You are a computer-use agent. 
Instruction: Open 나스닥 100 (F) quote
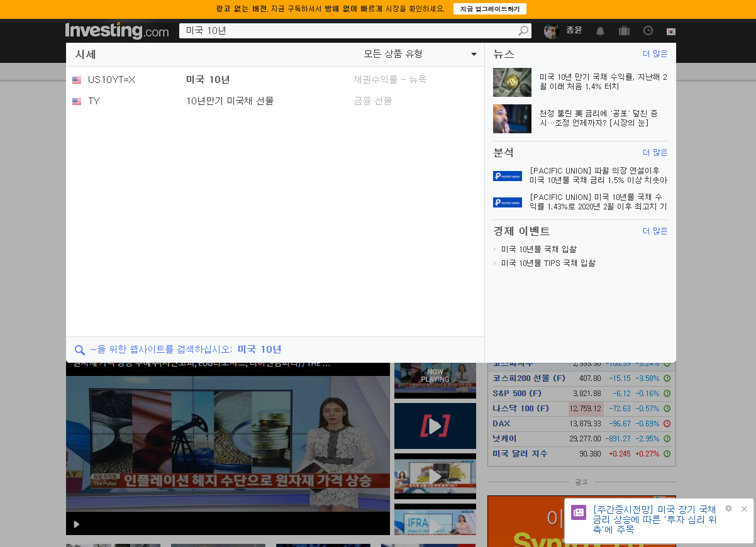(x=521, y=409)
